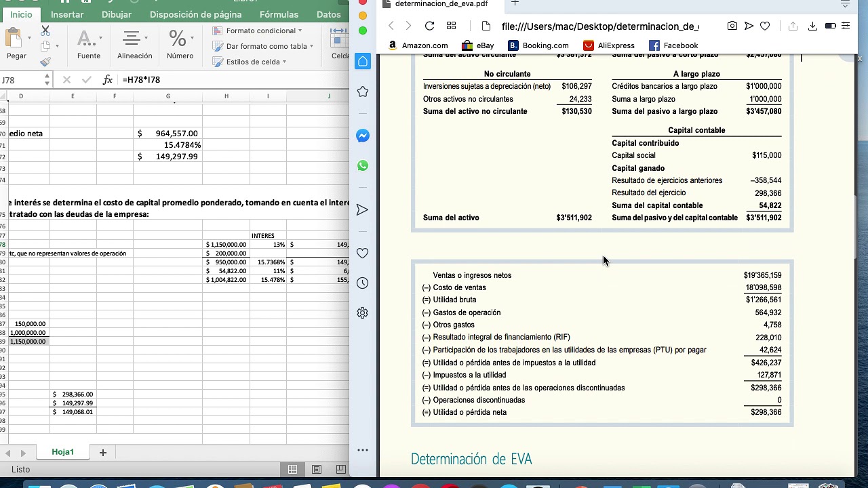The height and width of the screenshot is (488, 868).
Task: Click the fx insert function icon
Action: pyautogui.click(x=108, y=80)
